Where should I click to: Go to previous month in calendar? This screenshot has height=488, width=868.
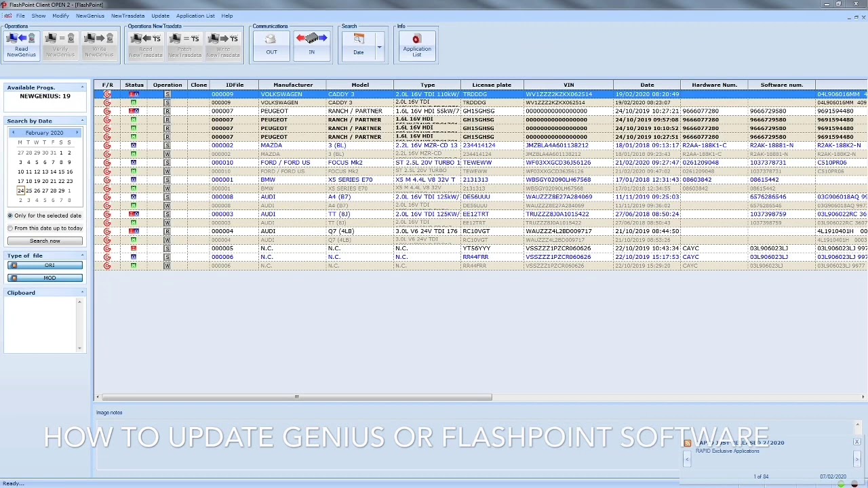point(13,133)
